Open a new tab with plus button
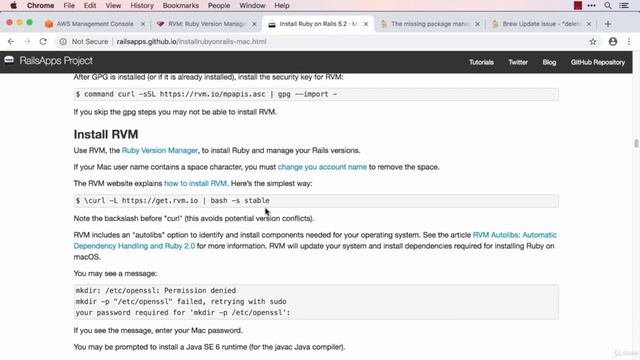The image size is (640, 360). point(608,24)
